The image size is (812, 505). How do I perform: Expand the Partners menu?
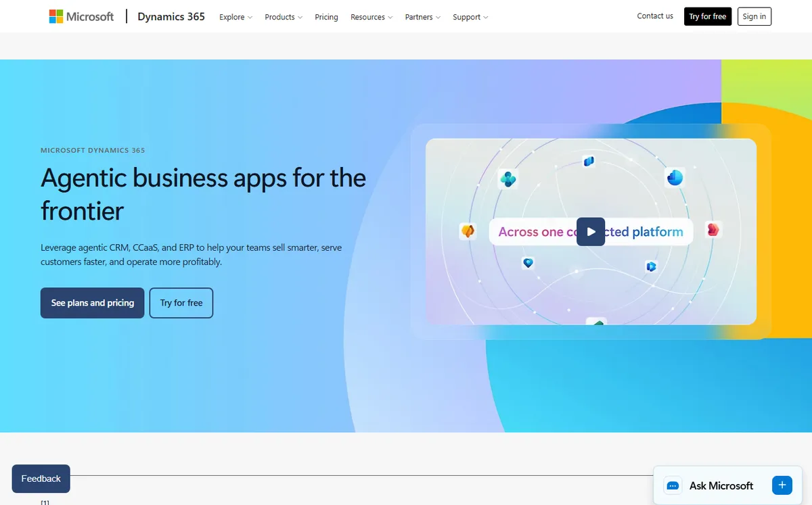pyautogui.click(x=422, y=17)
